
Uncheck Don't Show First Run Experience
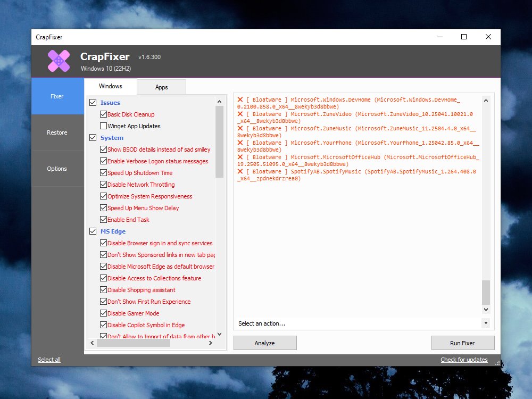point(104,301)
